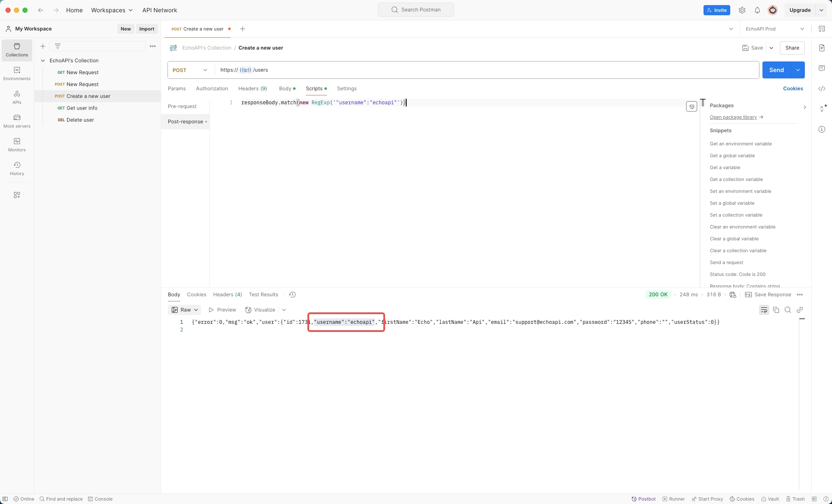Toggle the sidebar icon in status bar
The width and height of the screenshot is (832, 504).
point(5,499)
